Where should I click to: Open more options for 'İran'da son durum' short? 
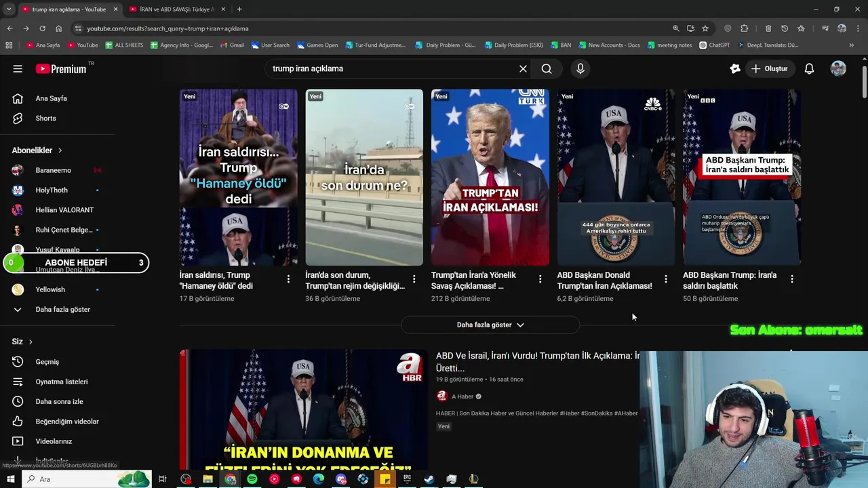[x=414, y=279]
